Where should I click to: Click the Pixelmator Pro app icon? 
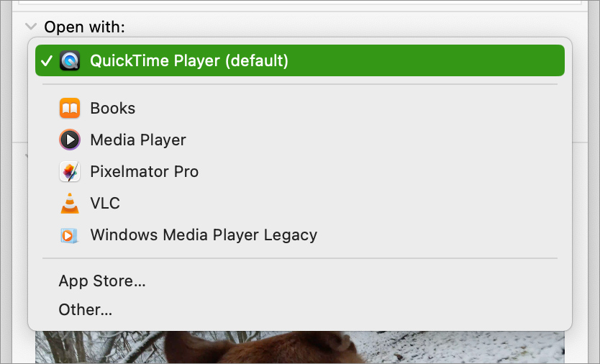70,171
